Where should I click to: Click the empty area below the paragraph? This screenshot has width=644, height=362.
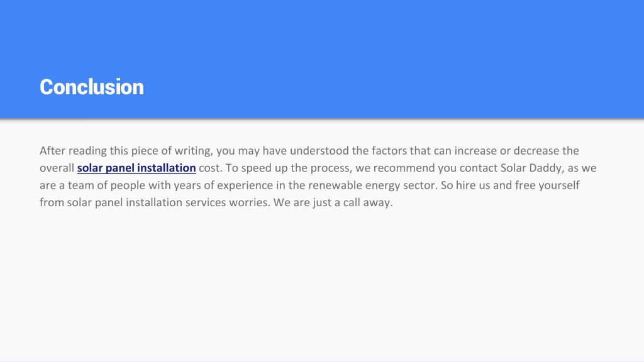click(x=322, y=283)
